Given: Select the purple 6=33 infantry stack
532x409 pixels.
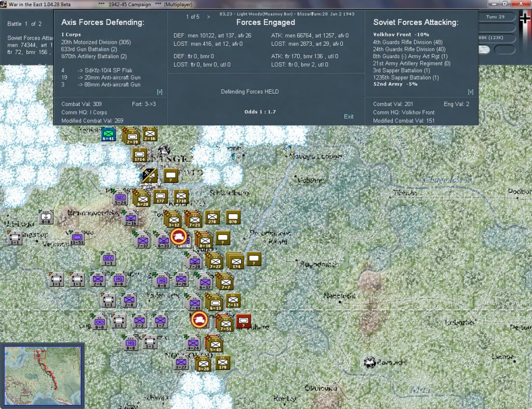Looking at the screenshot, I should pyautogui.click(x=162, y=240).
